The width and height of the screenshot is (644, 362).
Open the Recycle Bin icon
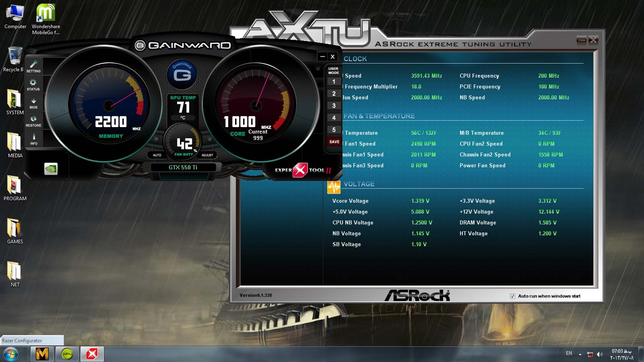tap(14, 60)
